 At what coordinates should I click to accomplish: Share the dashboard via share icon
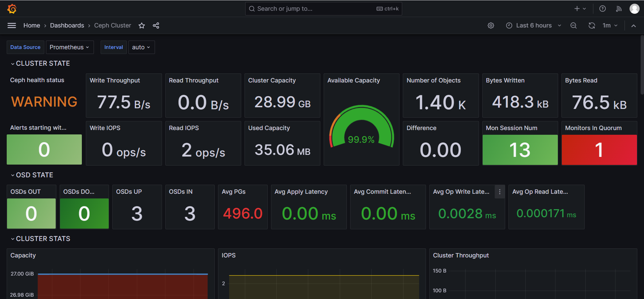click(x=156, y=25)
